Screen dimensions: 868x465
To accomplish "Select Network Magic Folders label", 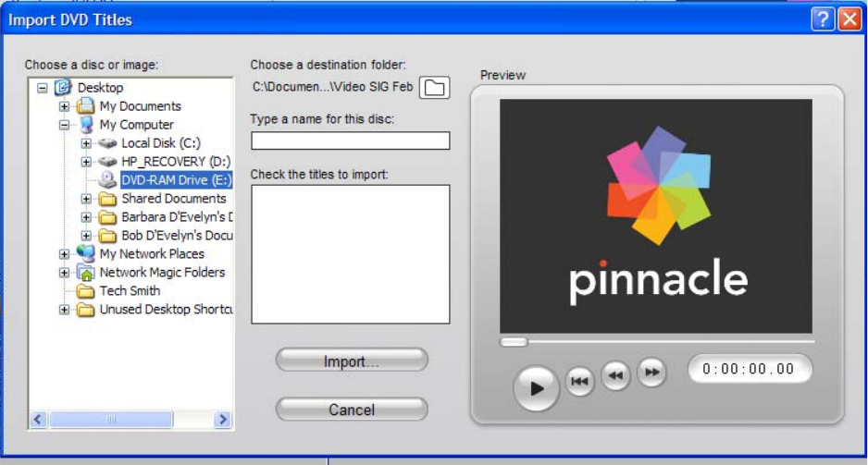I will coord(162,273).
